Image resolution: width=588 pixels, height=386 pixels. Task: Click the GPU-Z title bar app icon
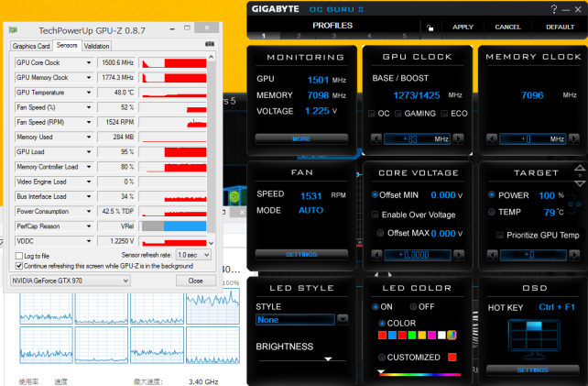(13, 30)
